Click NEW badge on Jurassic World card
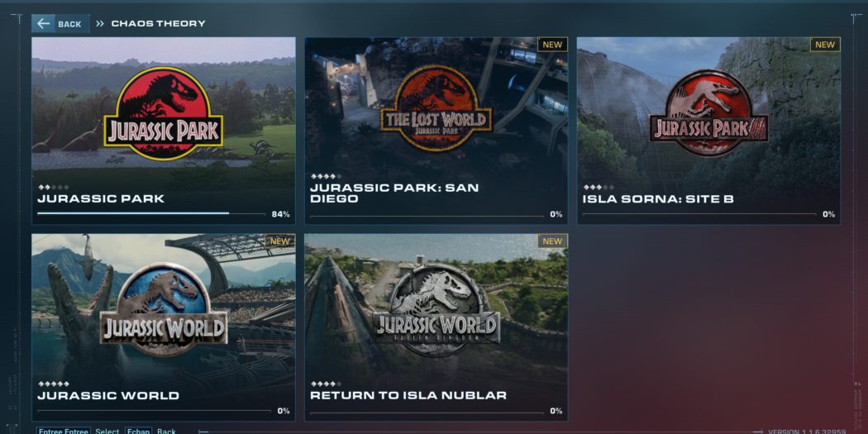Image resolution: width=868 pixels, height=434 pixels. coord(280,241)
